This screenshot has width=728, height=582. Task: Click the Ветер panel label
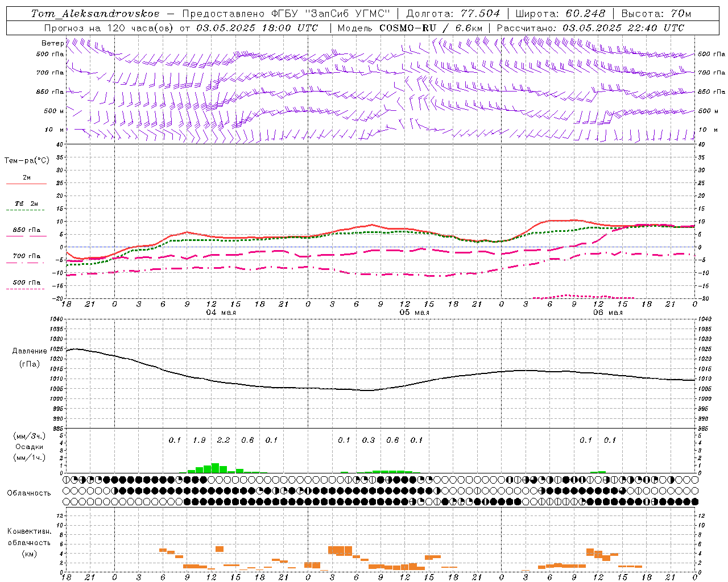coord(52,43)
